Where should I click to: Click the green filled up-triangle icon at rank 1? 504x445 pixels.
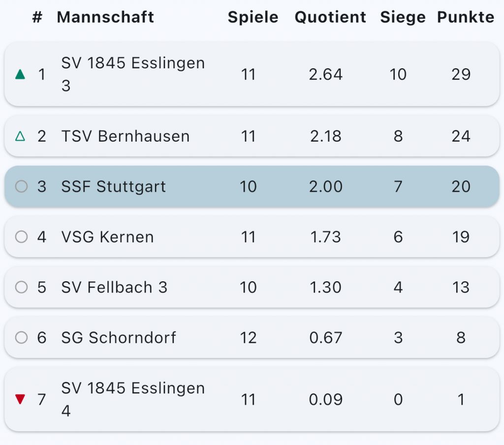tap(20, 74)
